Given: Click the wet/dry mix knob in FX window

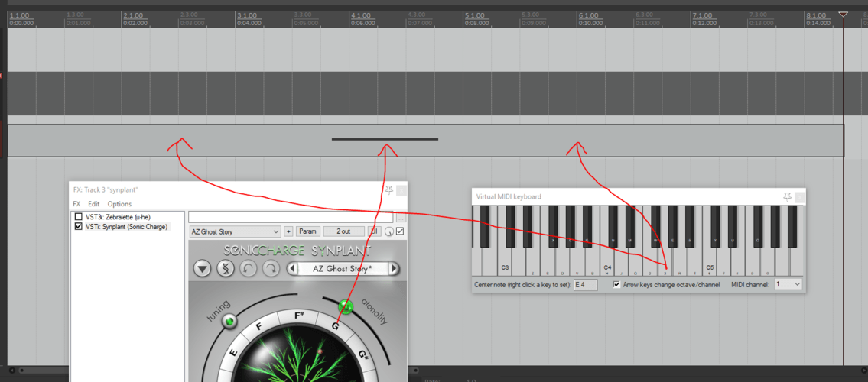Looking at the screenshot, I should pyautogui.click(x=390, y=231).
